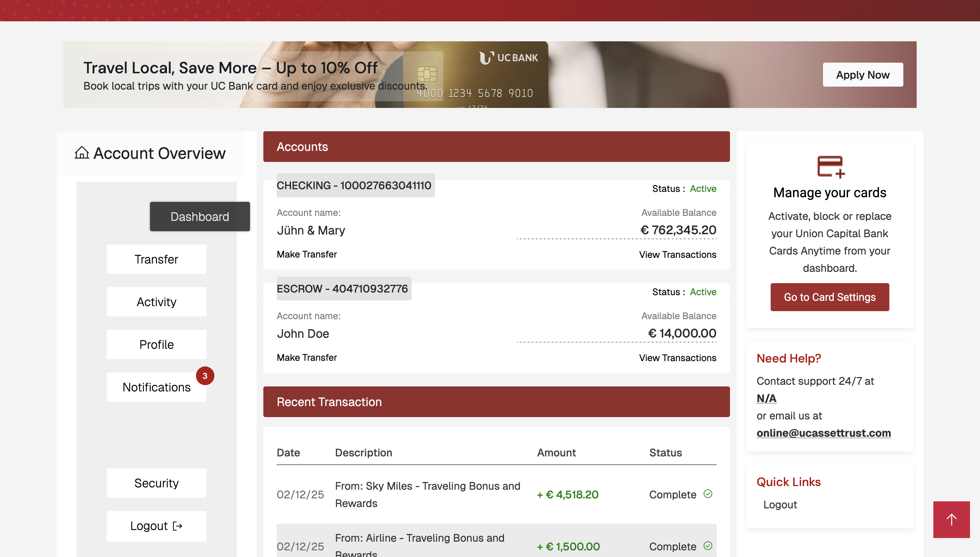Screen dimensions: 980x557
Task: View Transactions for escrow account
Action: tap(677, 358)
